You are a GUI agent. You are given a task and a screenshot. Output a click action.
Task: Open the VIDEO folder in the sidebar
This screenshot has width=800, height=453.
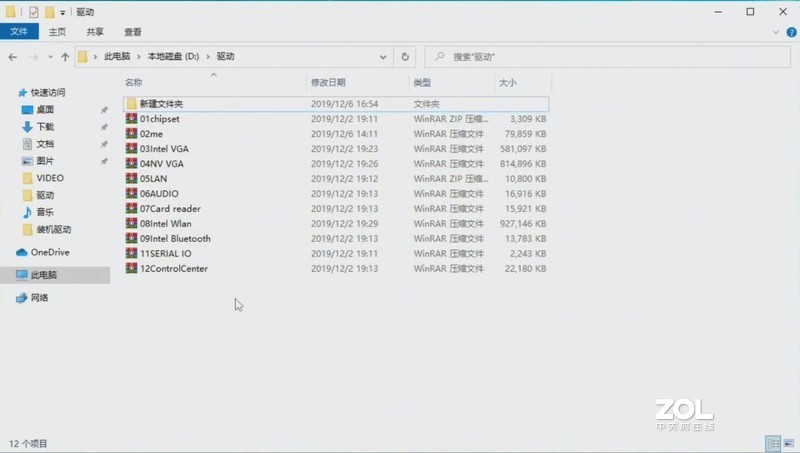(x=49, y=178)
